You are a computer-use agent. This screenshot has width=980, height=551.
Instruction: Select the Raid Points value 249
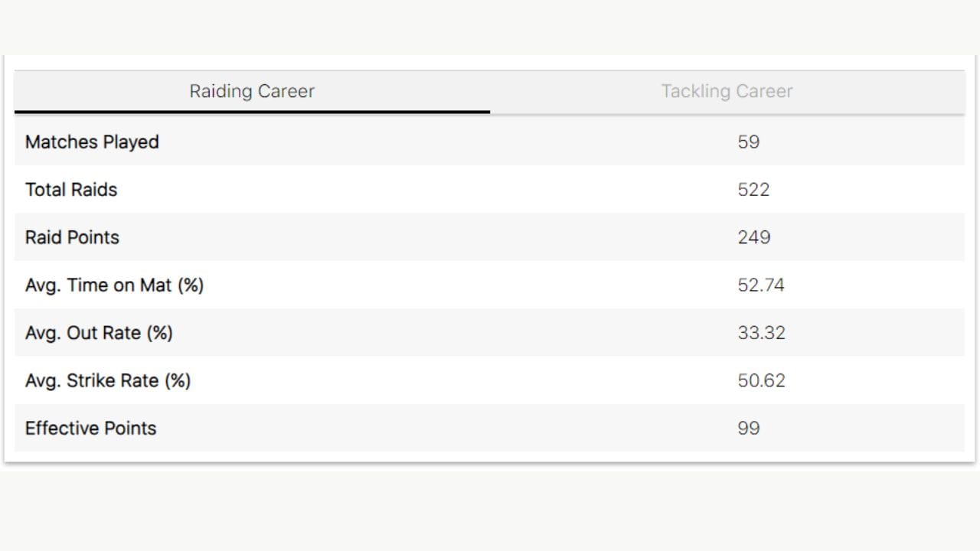pos(754,237)
